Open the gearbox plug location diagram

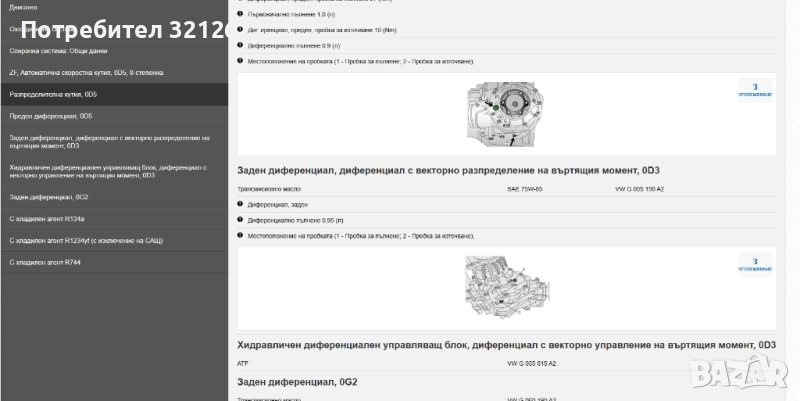506,113
